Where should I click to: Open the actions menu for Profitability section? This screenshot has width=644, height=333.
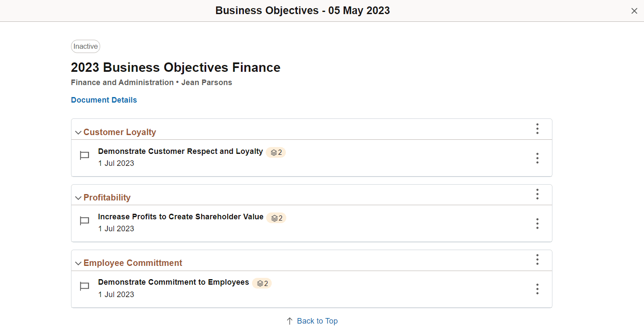[x=537, y=194]
